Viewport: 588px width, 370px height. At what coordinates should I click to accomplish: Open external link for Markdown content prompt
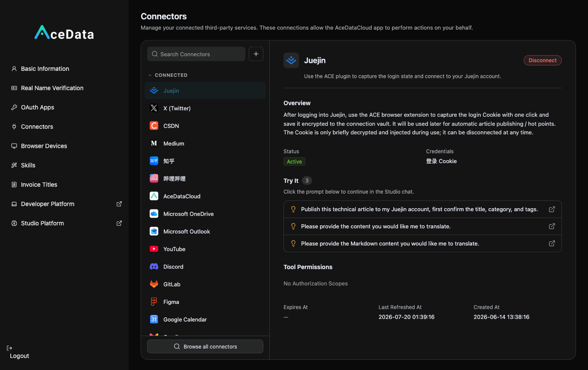[552, 243]
